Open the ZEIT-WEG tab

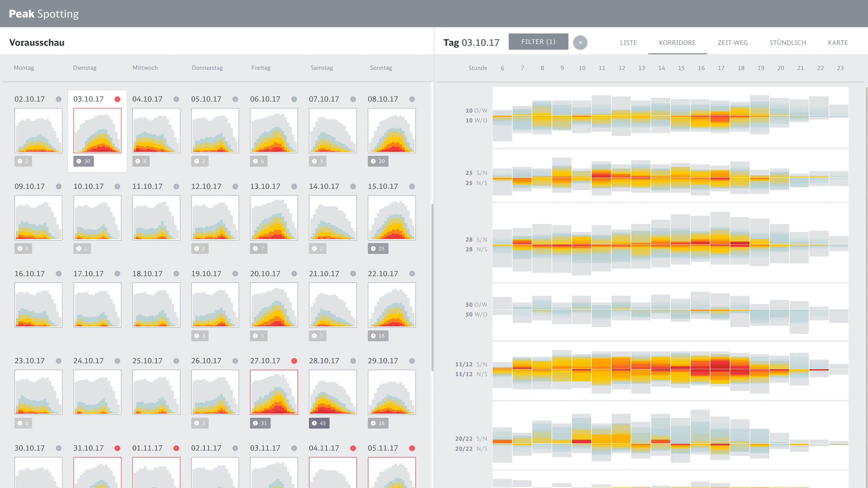click(x=733, y=43)
